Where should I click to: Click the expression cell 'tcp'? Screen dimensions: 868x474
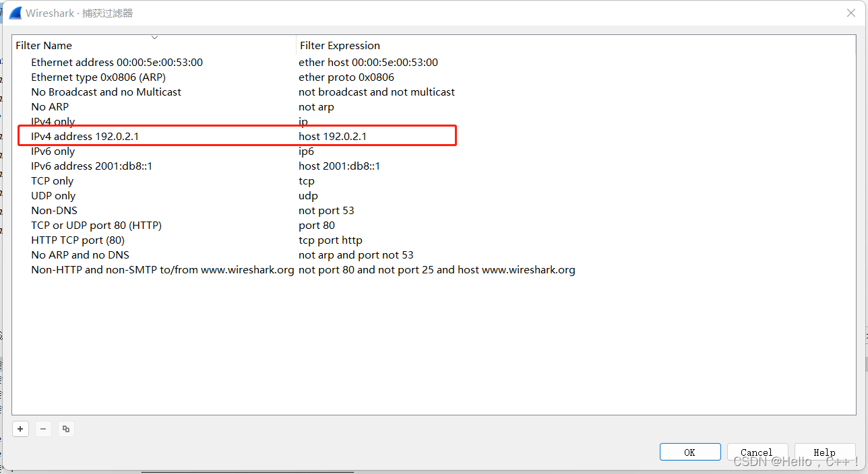pyautogui.click(x=307, y=180)
